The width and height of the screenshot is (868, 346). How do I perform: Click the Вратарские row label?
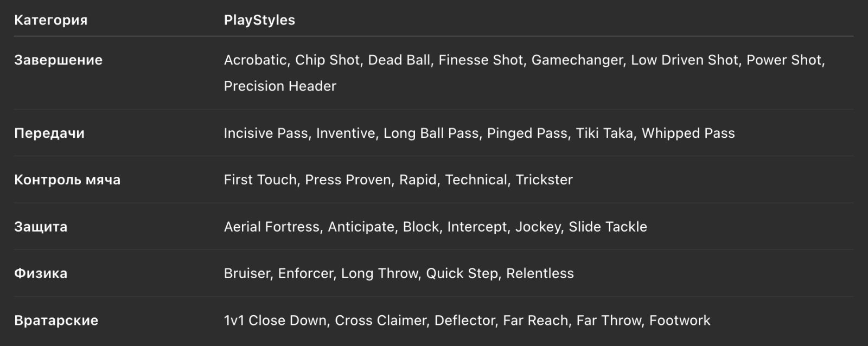click(56, 321)
